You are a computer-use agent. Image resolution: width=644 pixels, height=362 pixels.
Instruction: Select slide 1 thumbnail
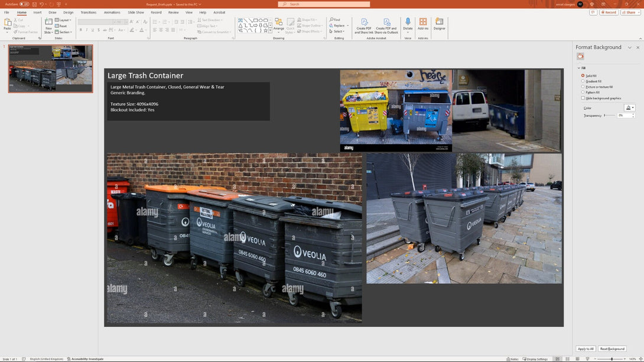click(x=51, y=69)
